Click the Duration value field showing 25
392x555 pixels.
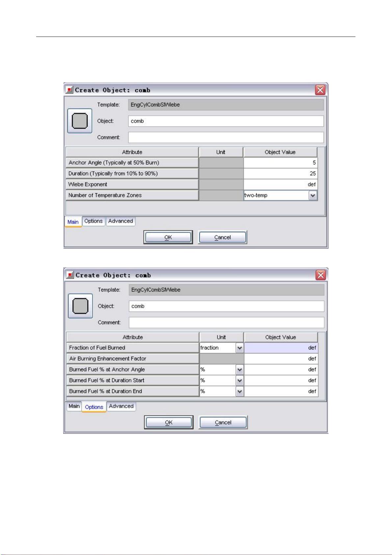point(280,174)
